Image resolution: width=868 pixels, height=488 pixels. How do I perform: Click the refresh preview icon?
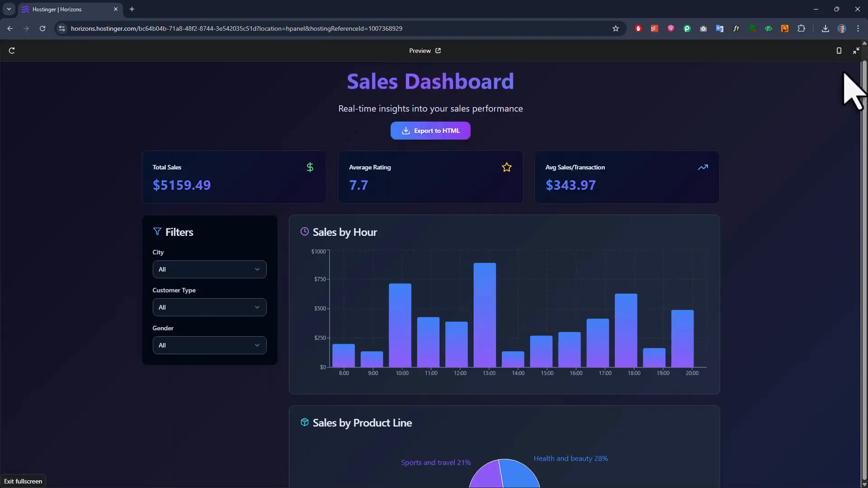pos(11,51)
